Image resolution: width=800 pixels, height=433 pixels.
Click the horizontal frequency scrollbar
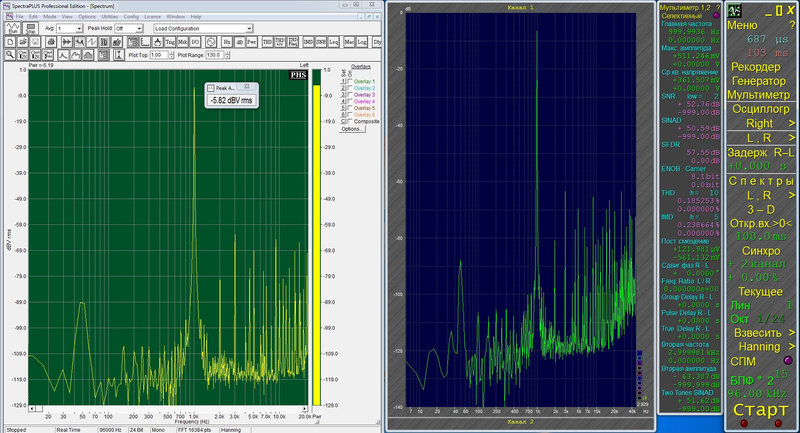tap(168, 409)
